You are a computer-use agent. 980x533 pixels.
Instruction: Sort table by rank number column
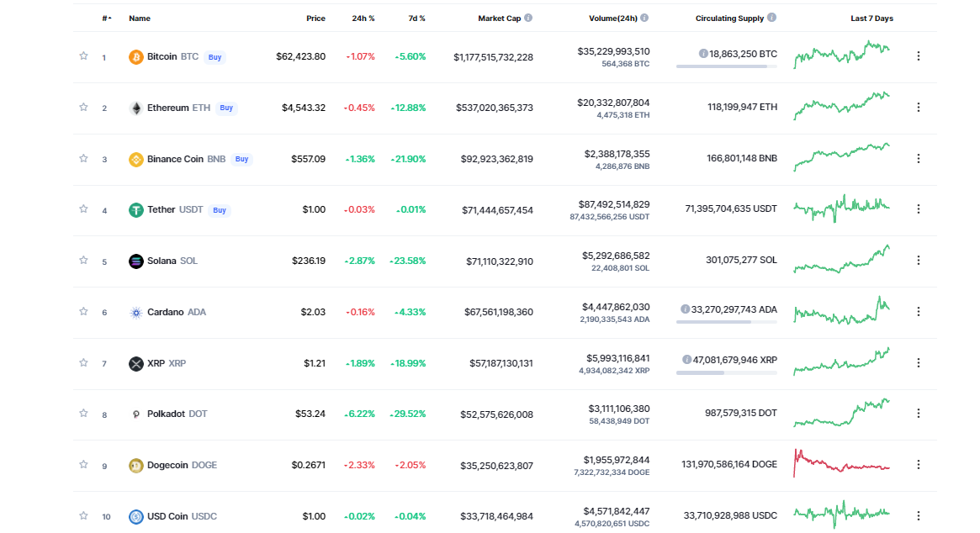coord(106,18)
